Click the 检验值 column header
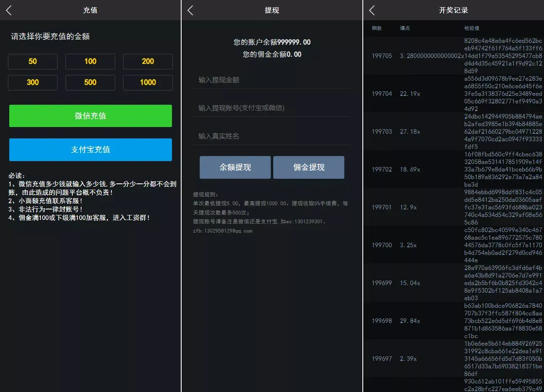 point(471,29)
